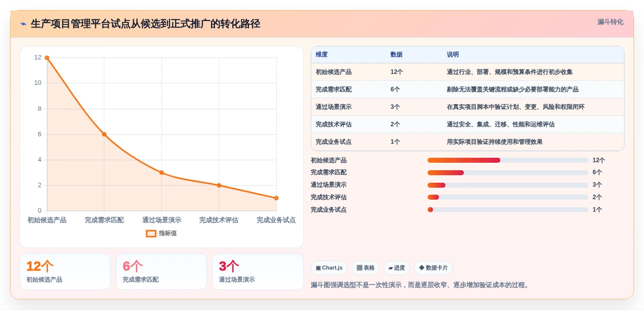This screenshot has width=644, height=310.
Task: Click the chart point for 初始候选产品
Action: click(x=47, y=58)
